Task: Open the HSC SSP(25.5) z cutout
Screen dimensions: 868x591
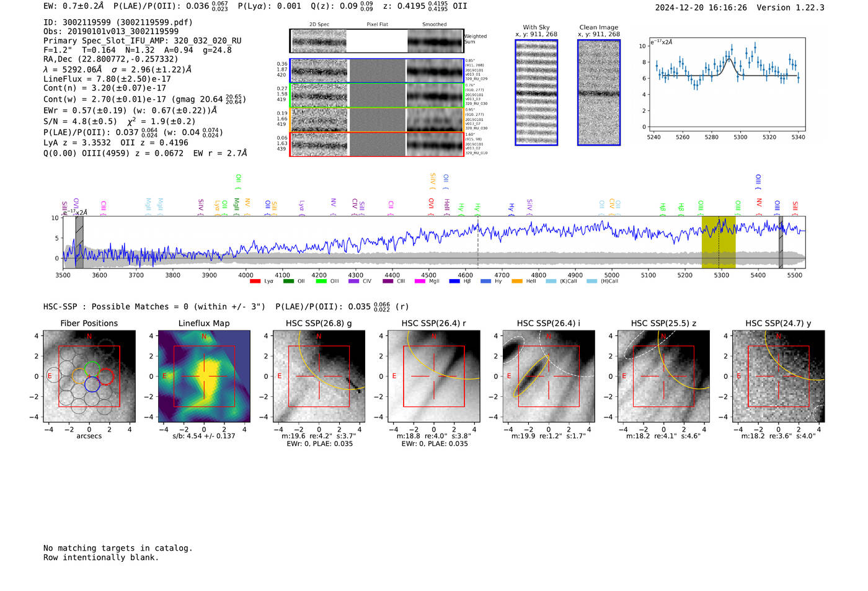Action: (663, 376)
